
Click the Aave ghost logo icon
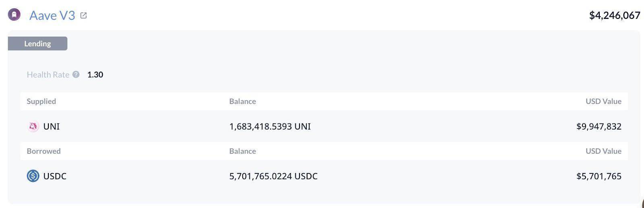point(14,15)
